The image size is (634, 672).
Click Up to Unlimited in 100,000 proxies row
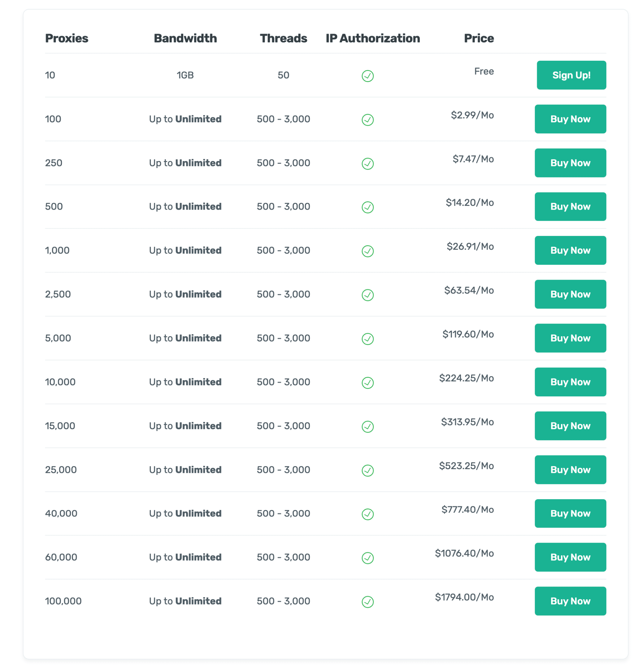(185, 601)
